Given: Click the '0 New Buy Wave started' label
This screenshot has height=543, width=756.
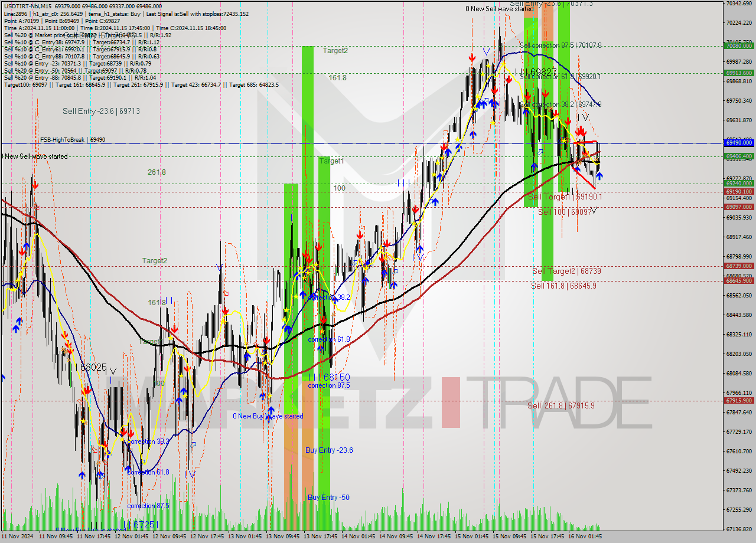Looking at the screenshot, I should (268, 416).
